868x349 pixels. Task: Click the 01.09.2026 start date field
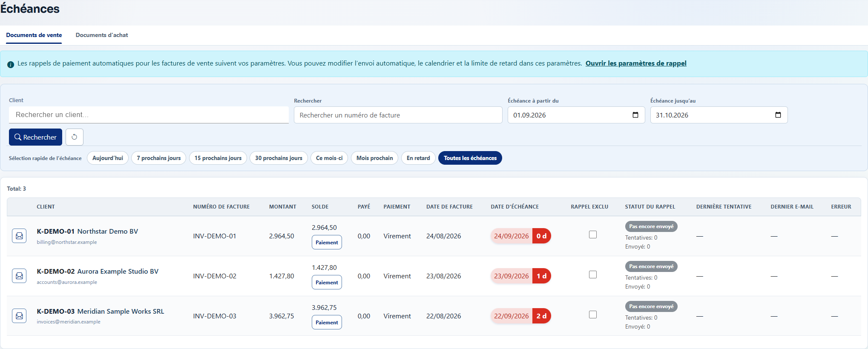(x=576, y=115)
